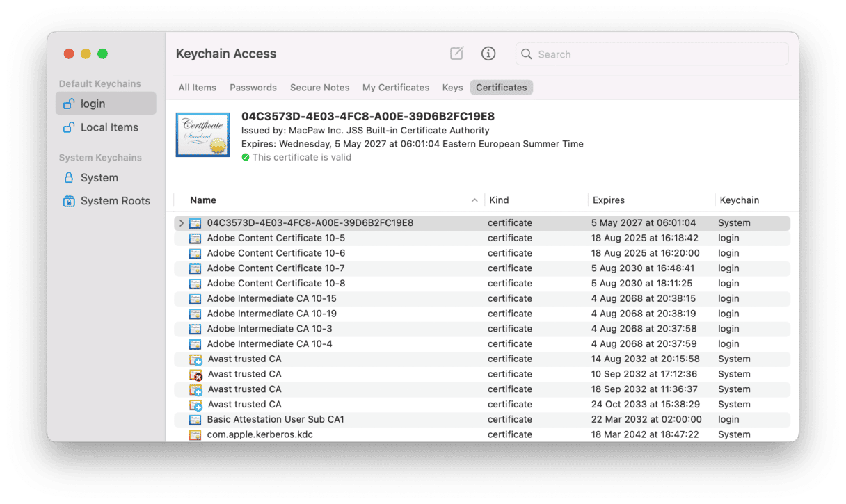The image size is (846, 504).
Task: Click icon of Adobe Content Certificate 10-6
Action: pyautogui.click(x=195, y=254)
